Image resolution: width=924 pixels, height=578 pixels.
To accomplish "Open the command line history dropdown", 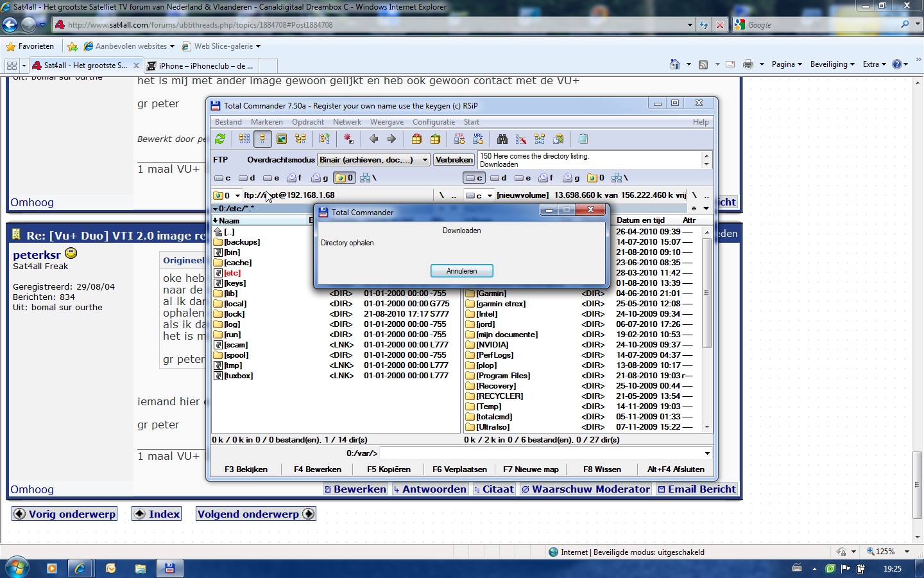I will [707, 453].
